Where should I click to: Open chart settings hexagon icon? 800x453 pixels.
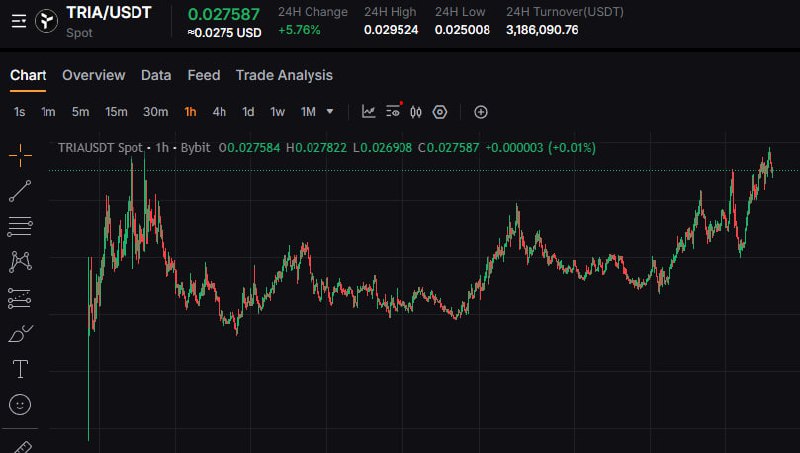[440, 112]
